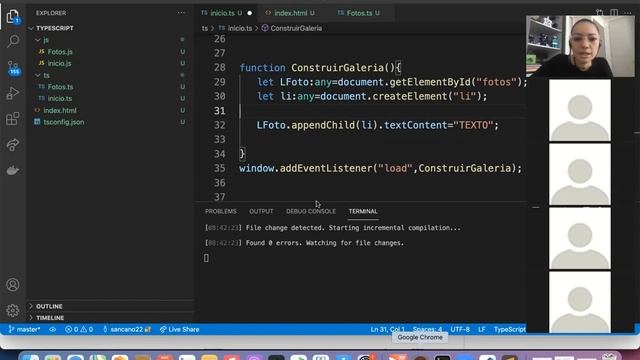The height and width of the screenshot is (360, 640).
Task: Click the presenter video thumbnail
Action: [580, 46]
